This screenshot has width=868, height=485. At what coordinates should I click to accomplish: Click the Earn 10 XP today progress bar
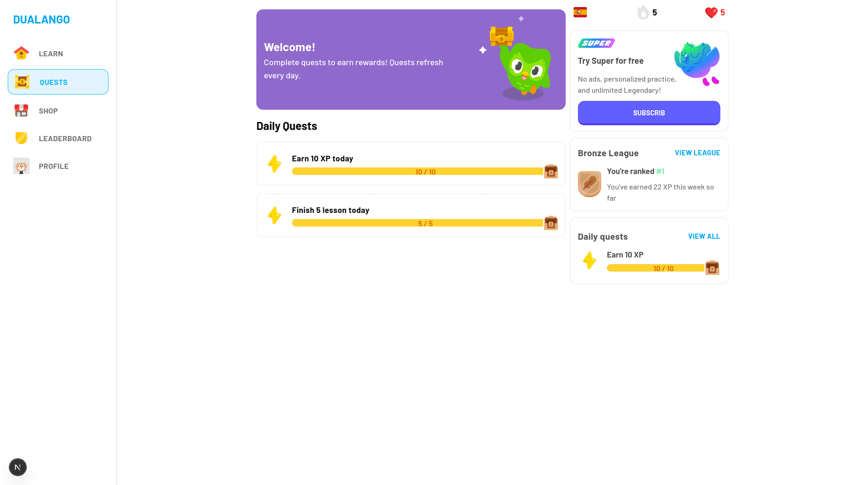coord(417,172)
